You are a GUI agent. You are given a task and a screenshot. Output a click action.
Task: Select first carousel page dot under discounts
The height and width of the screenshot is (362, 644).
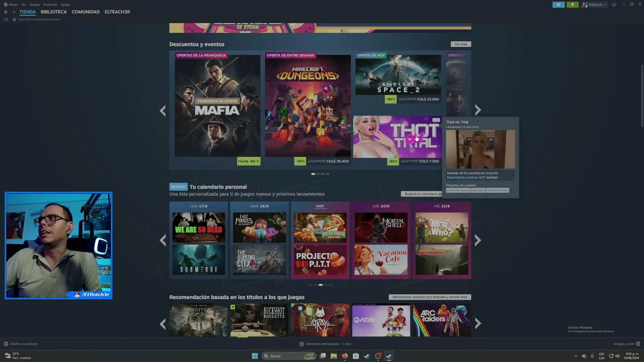(x=313, y=174)
